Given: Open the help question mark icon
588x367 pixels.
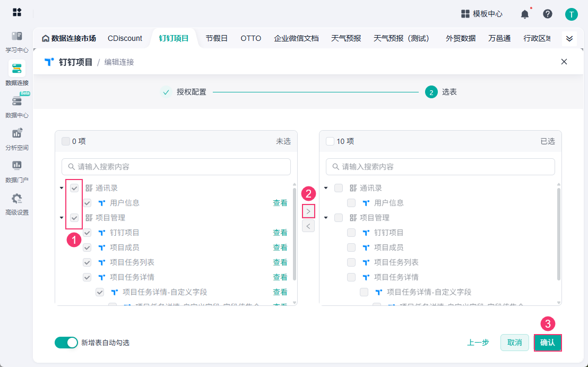Looking at the screenshot, I should (x=548, y=14).
